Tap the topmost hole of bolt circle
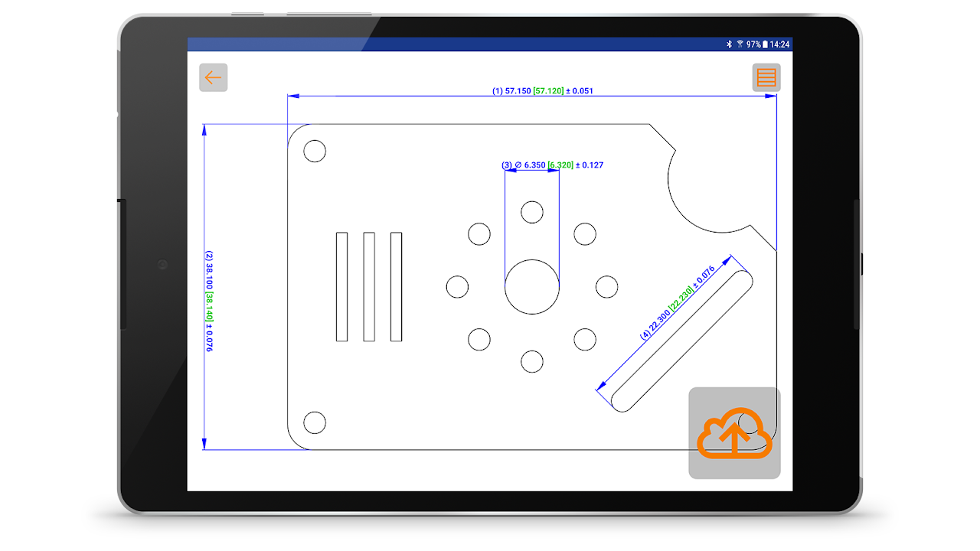 (532, 212)
